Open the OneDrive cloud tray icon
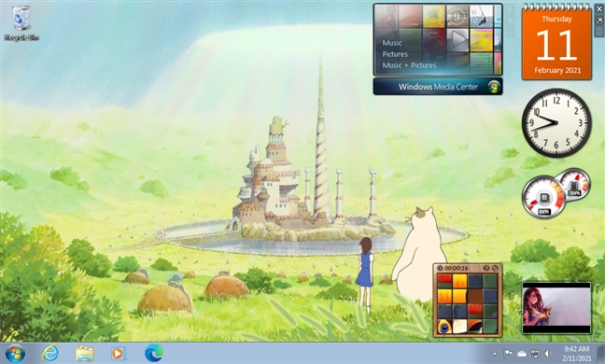The height and width of the screenshot is (364, 605). click(522, 354)
